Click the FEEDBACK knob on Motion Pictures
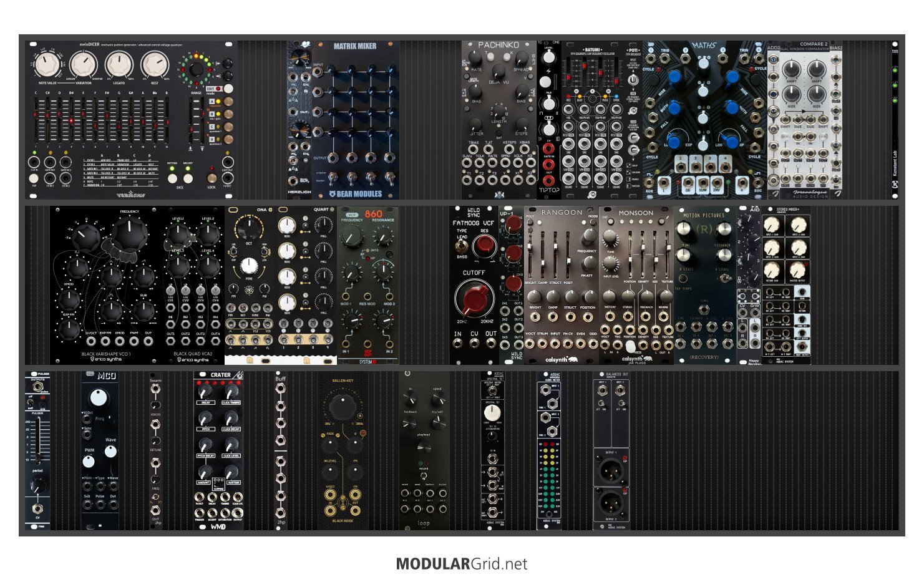Screen dimensions: 924x577 [x=724, y=228]
